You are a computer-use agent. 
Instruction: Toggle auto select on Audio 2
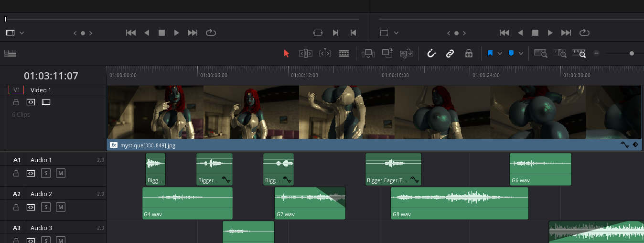click(31, 207)
